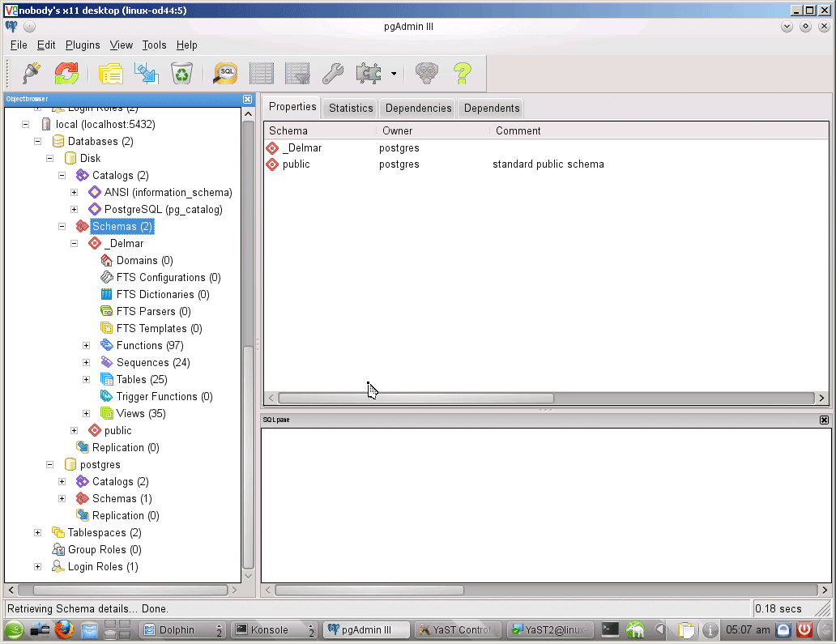836x644 pixels.
Task: Switch to the Dependencies tab
Action: pyautogui.click(x=418, y=109)
